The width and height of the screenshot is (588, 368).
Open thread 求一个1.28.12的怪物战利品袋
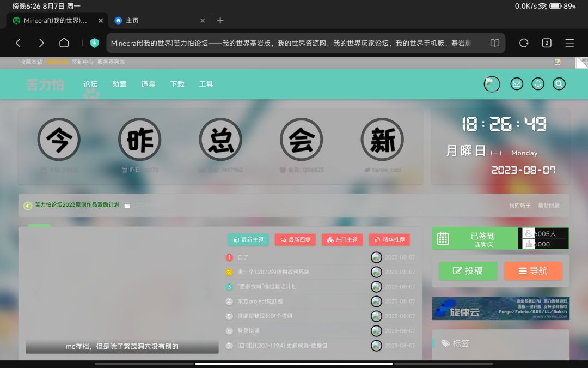point(273,272)
